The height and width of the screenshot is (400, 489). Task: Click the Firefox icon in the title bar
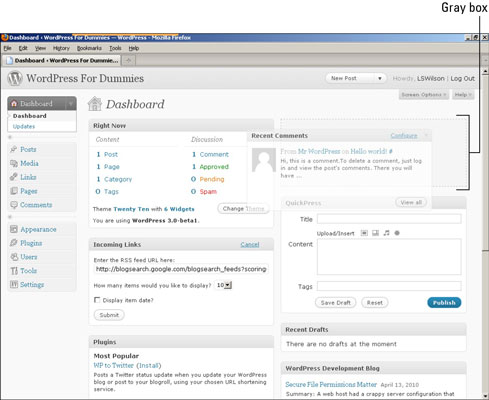(x=4, y=37)
